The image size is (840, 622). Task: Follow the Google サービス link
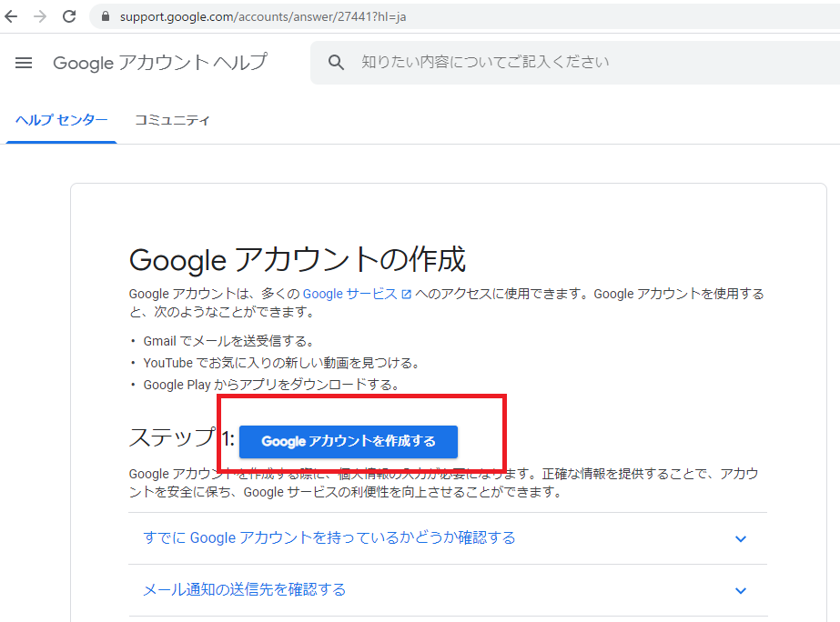click(349, 294)
